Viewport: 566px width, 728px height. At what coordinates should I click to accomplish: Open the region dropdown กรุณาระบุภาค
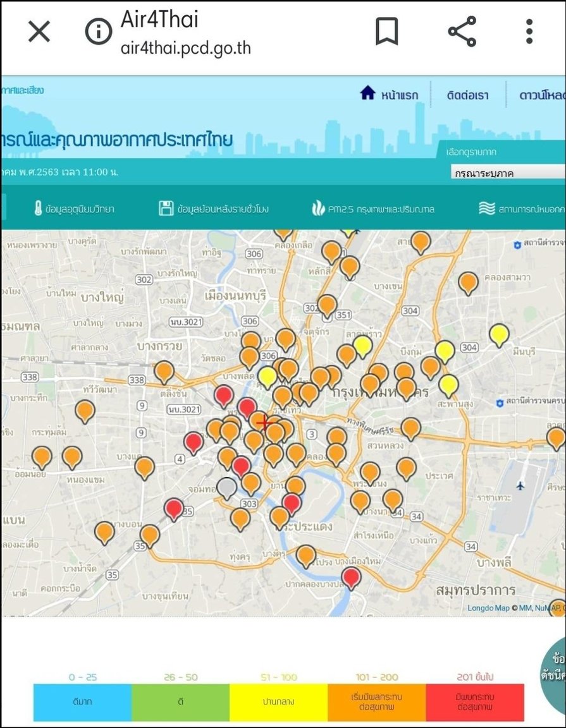(509, 173)
